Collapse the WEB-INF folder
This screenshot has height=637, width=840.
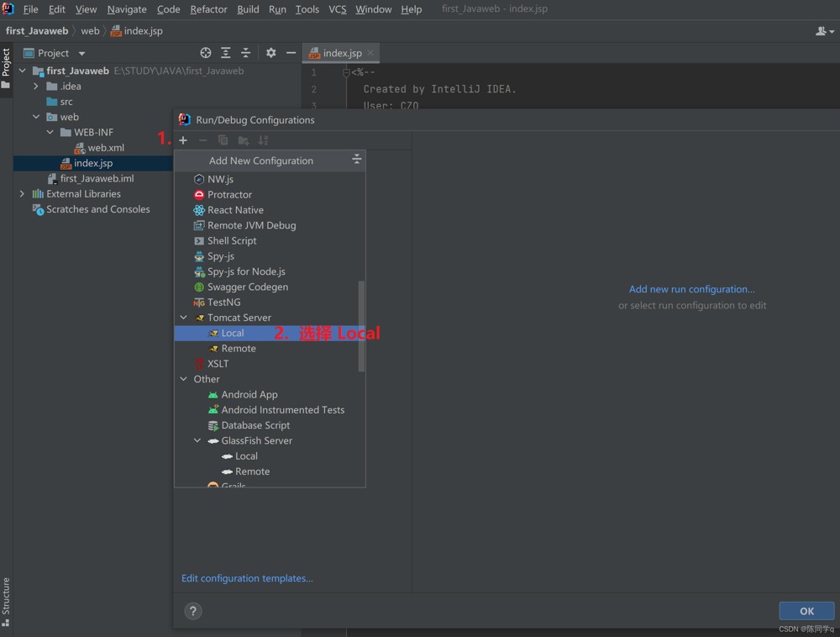point(50,132)
